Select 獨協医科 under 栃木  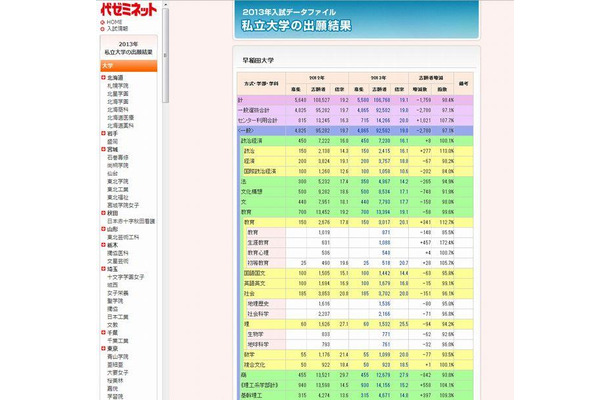(x=118, y=253)
